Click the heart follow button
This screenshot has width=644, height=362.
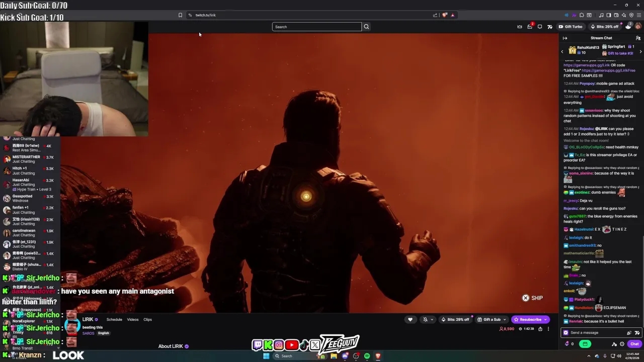[410, 320]
